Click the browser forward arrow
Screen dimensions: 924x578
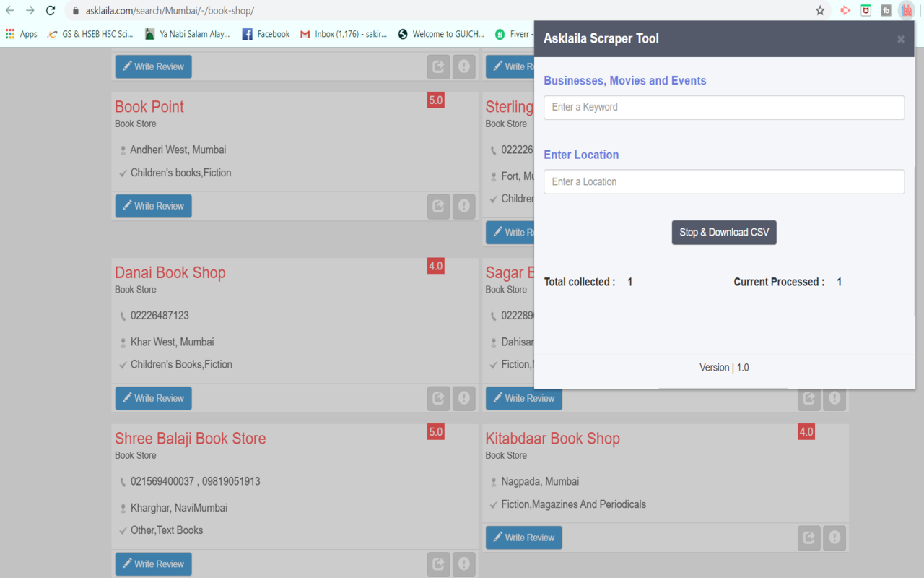(x=30, y=10)
